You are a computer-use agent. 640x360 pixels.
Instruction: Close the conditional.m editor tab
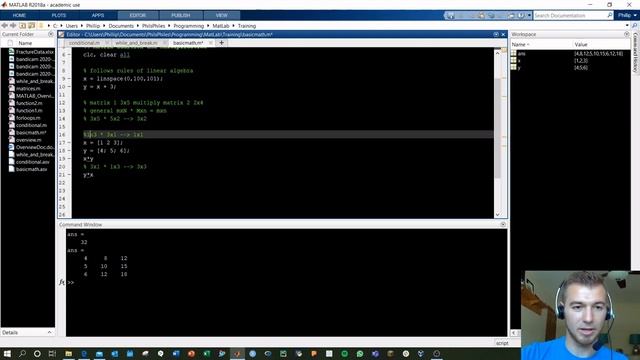click(107, 43)
